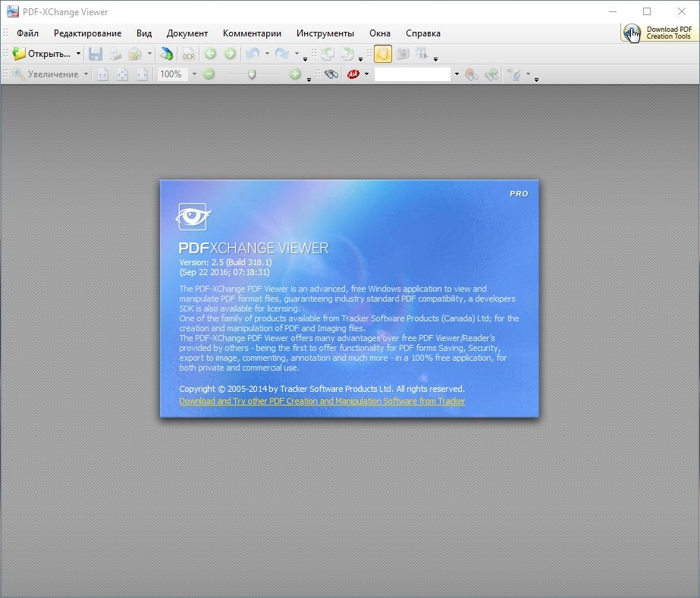The height and width of the screenshot is (598, 700).
Task: Run OCR on the document
Action: 189,54
